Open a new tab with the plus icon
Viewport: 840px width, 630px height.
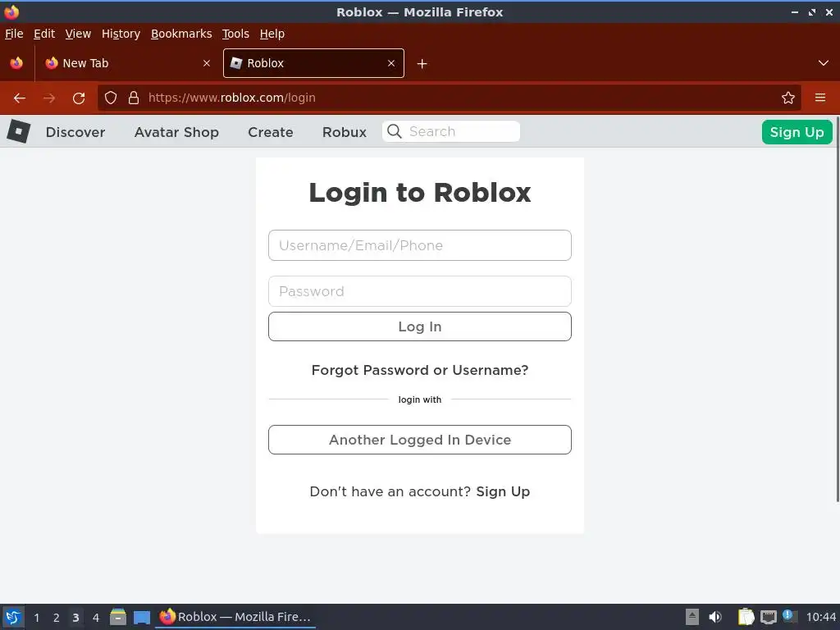(x=422, y=64)
